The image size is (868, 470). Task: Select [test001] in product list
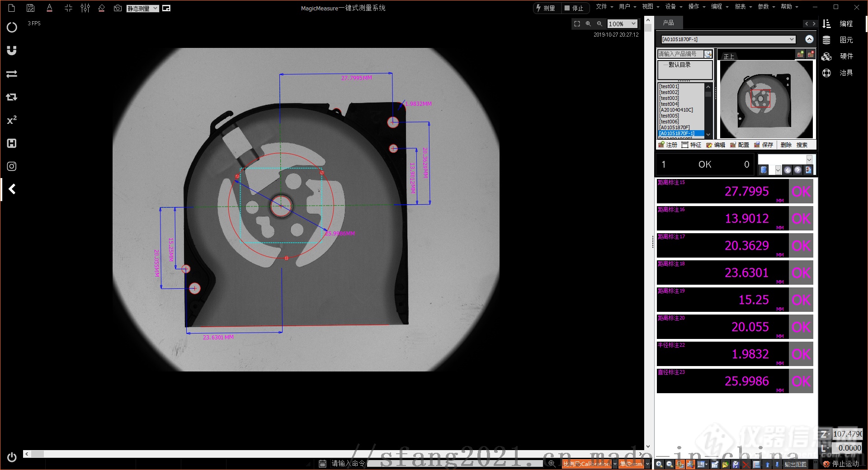pos(669,86)
